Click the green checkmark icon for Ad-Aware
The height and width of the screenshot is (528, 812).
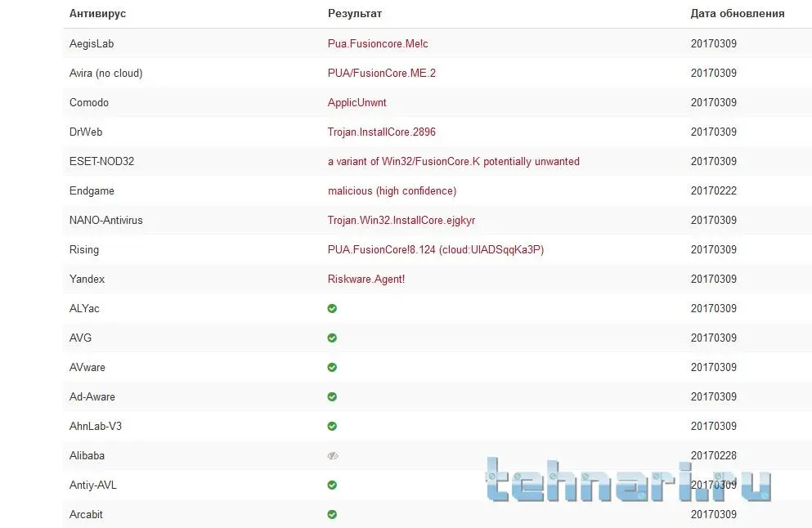click(332, 396)
